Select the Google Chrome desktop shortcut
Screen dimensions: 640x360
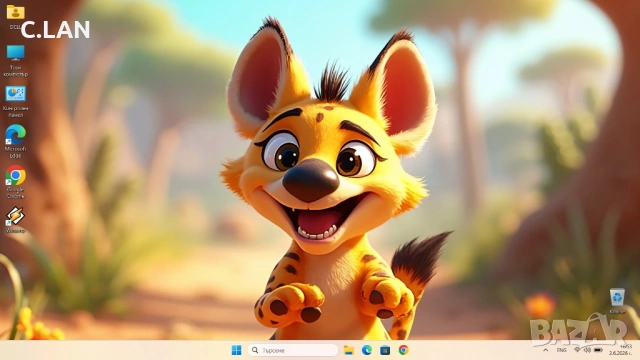tap(16, 182)
